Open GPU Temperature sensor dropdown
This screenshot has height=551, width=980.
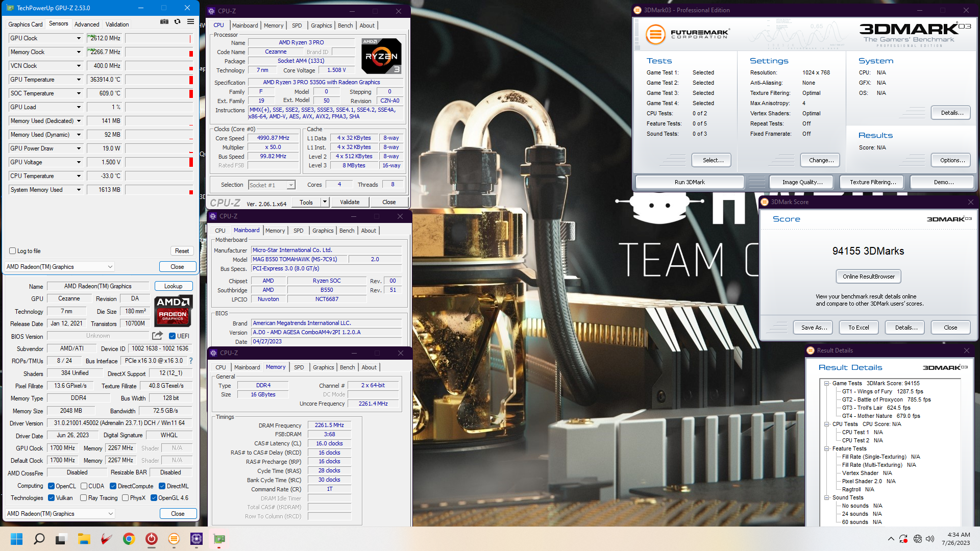79,80
